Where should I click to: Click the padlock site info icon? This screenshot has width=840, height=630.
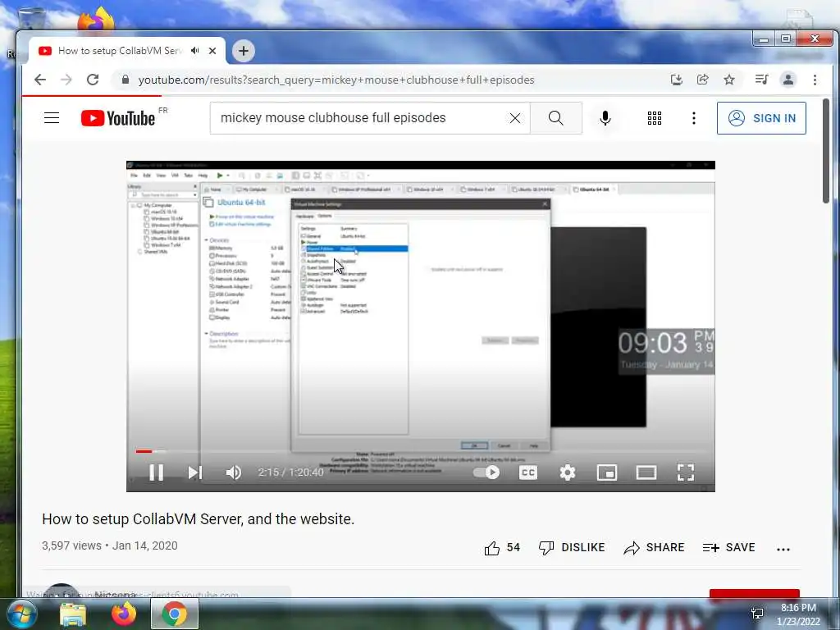point(126,80)
